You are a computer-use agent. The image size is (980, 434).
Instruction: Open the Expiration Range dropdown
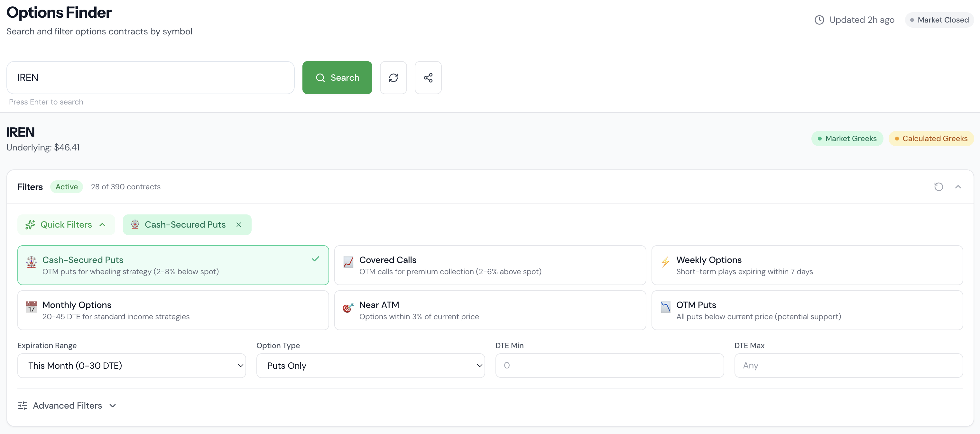click(x=132, y=365)
